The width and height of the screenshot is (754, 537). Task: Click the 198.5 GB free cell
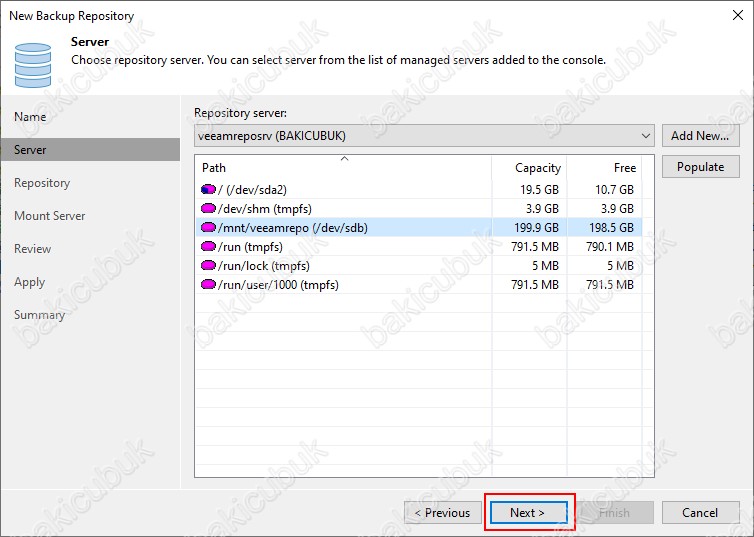(604, 227)
